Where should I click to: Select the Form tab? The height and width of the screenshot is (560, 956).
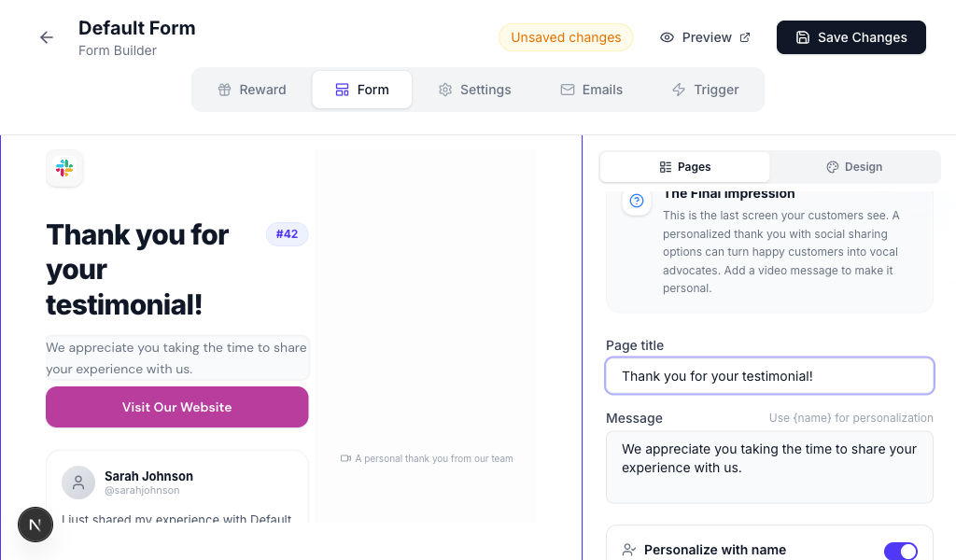(x=362, y=90)
